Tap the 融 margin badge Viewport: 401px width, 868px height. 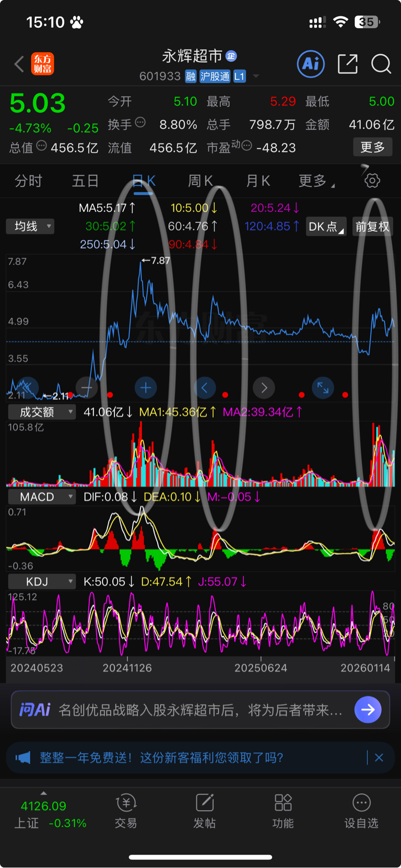click(x=191, y=77)
